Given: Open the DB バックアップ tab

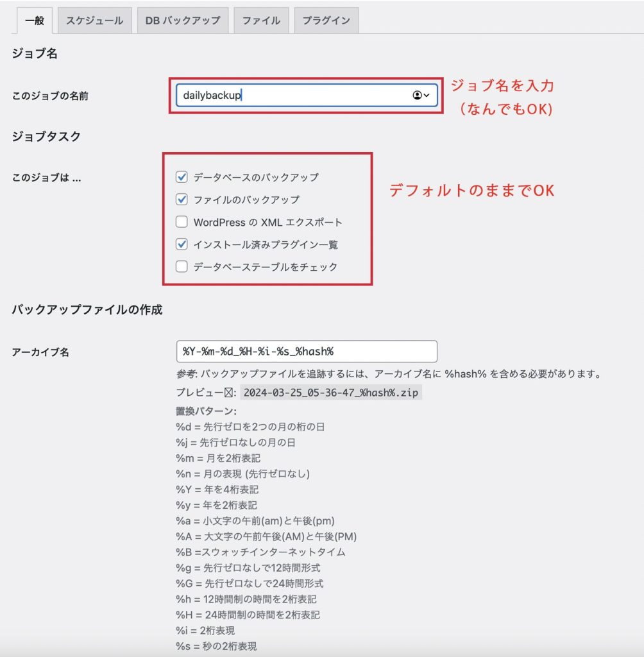Looking at the screenshot, I should pyautogui.click(x=182, y=21).
